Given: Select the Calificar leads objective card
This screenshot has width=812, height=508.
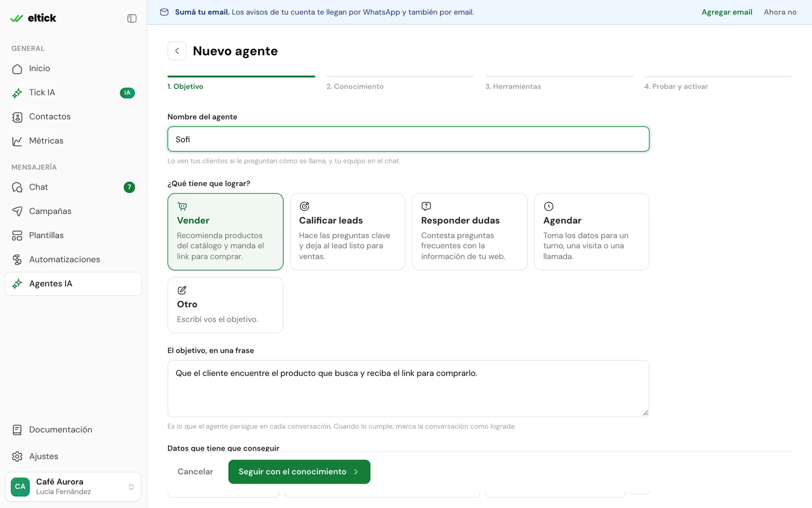Looking at the screenshot, I should [x=348, y=232].
